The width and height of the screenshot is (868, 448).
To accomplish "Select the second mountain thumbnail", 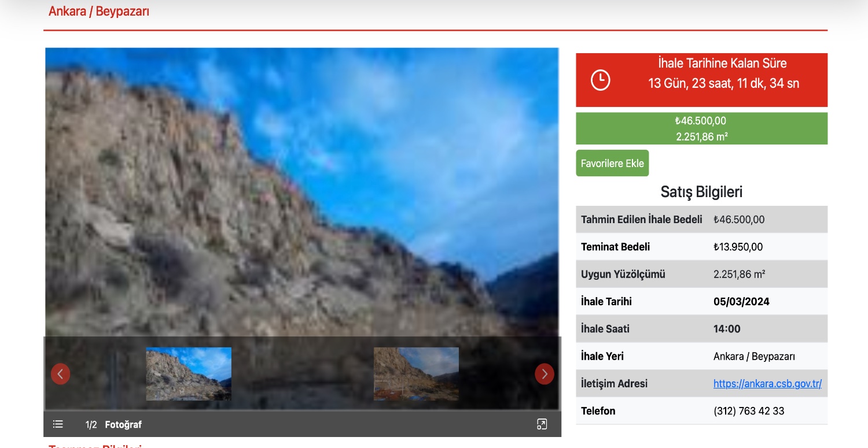I will click(416, 373).
